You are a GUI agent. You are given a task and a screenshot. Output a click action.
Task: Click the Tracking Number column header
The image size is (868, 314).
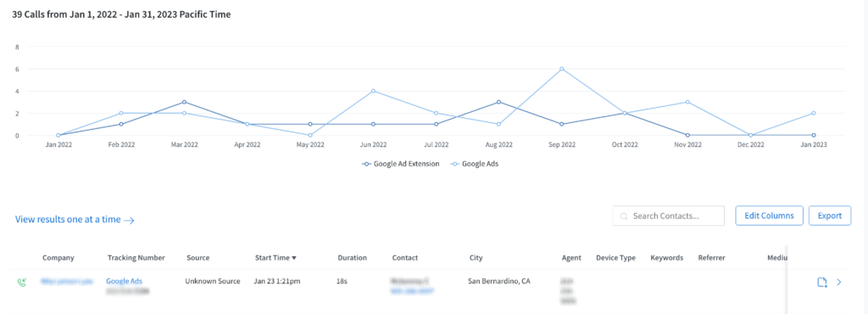136,257
